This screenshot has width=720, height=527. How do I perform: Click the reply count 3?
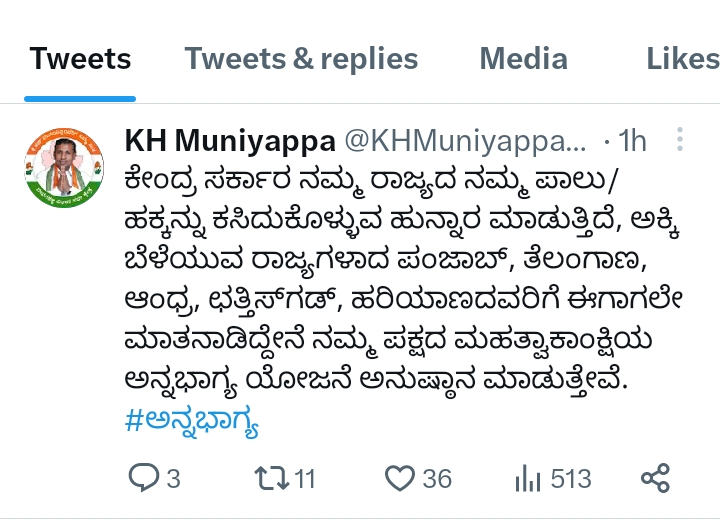pos(173,479)
